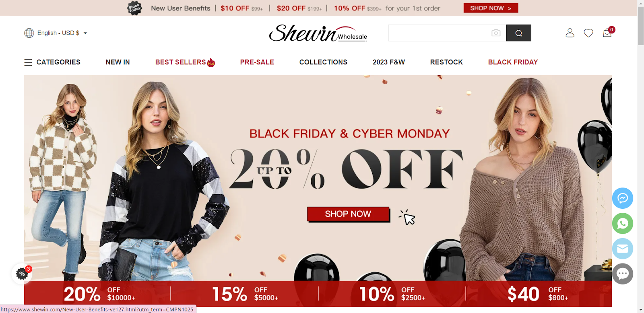Open the gray live chat icon

623,274
